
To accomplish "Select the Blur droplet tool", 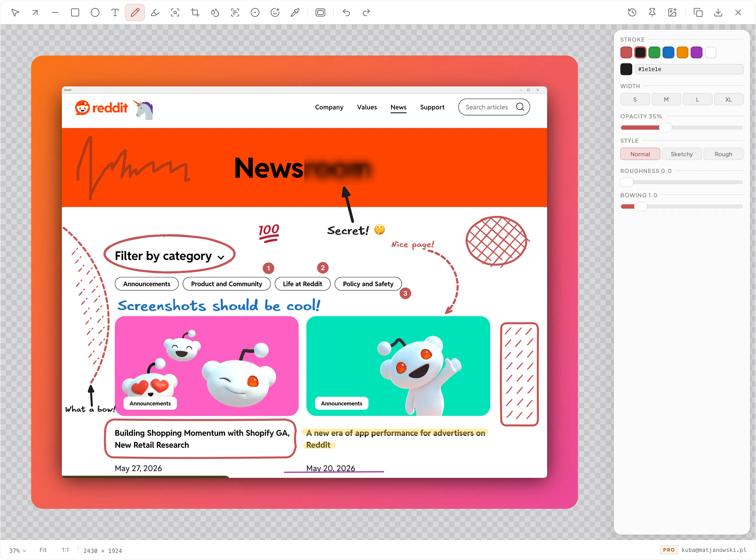I will [215, 12].
